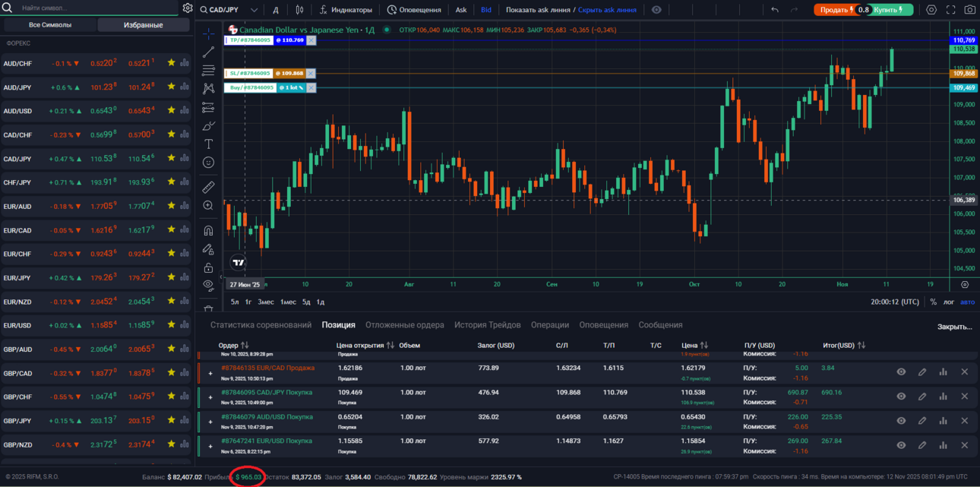Toggle visibility eye for CAD/JPY position
The width and height of the screenshot is (980, 487).
coord(901,397)
